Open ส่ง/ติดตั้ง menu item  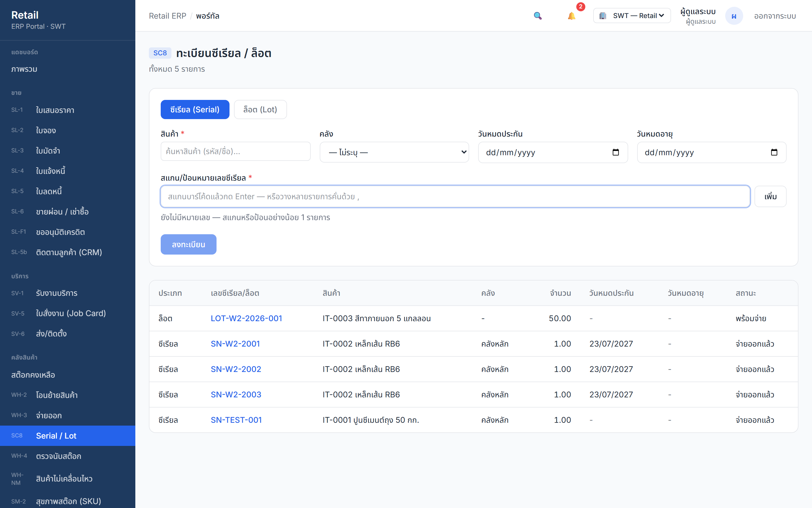[67, 334]
